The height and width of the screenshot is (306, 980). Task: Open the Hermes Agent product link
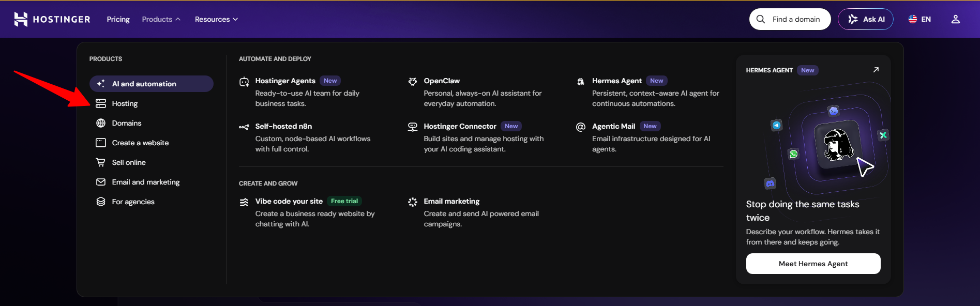tap(617, 81)
